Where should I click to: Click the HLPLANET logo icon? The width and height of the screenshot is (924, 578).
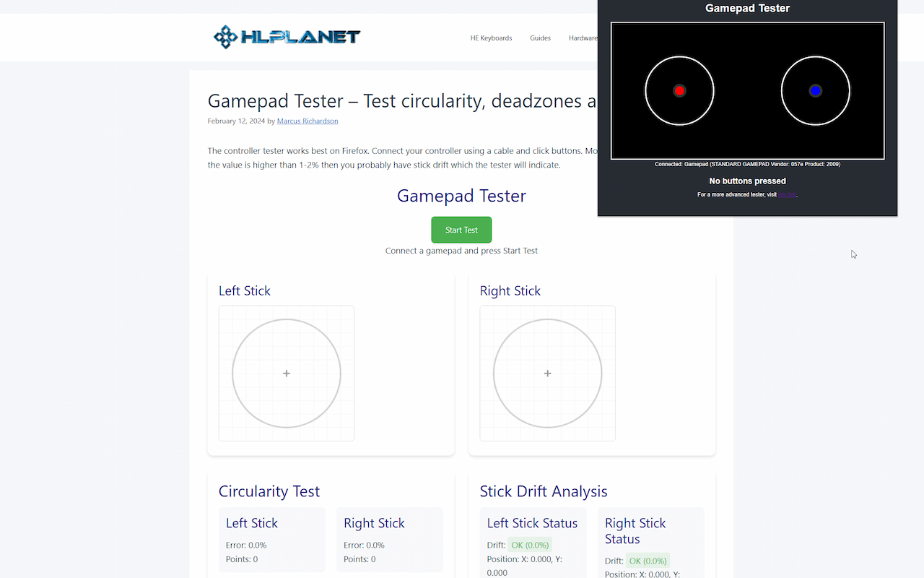click(225, 37)
